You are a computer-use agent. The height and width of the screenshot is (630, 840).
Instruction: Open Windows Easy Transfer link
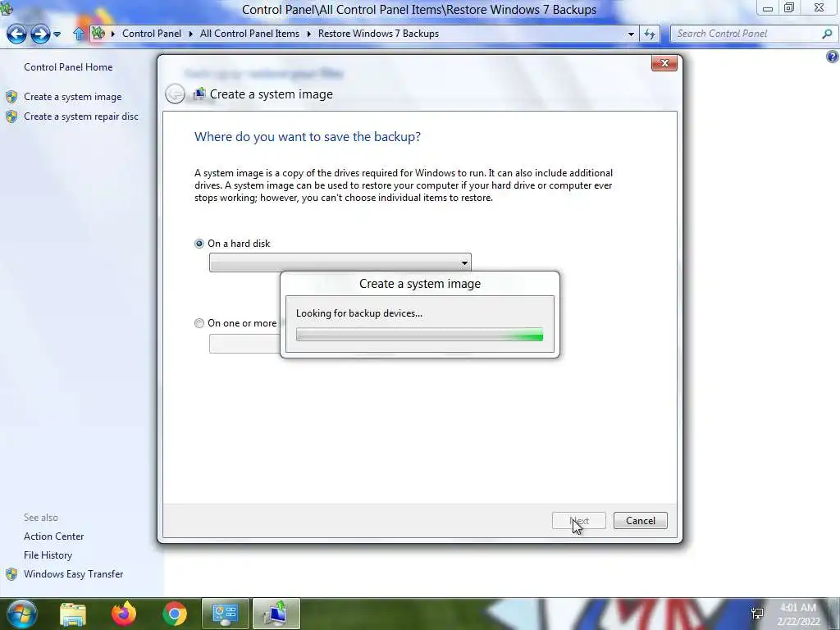[x=73, y=573]
